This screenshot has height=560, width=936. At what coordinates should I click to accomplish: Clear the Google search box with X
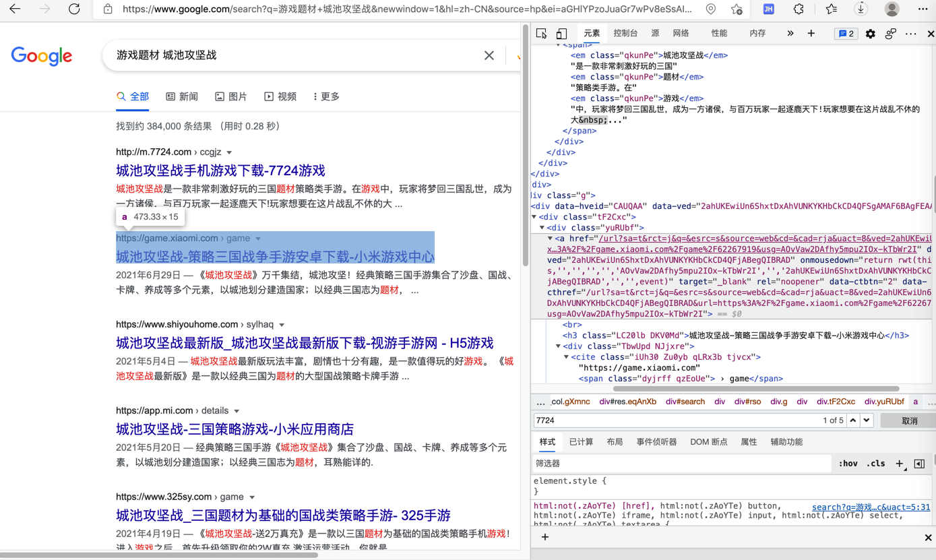click(489, 55)
